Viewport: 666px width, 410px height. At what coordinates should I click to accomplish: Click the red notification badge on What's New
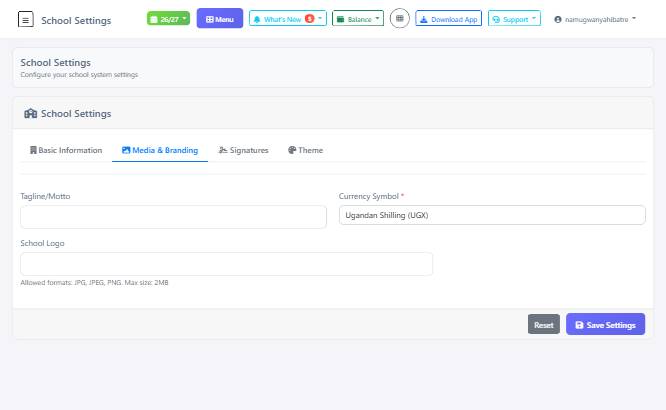tap(310, 19)
